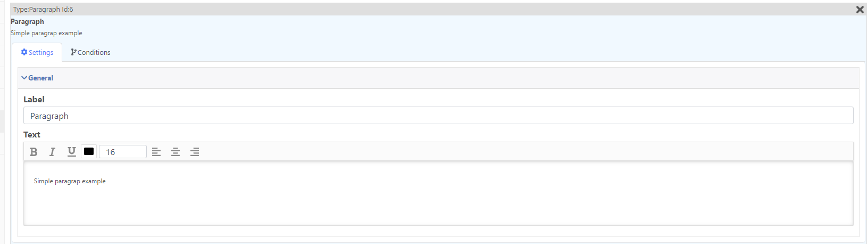868x244 pixels.
Task: Collapse the General section chevron
Action: (24, 78)
